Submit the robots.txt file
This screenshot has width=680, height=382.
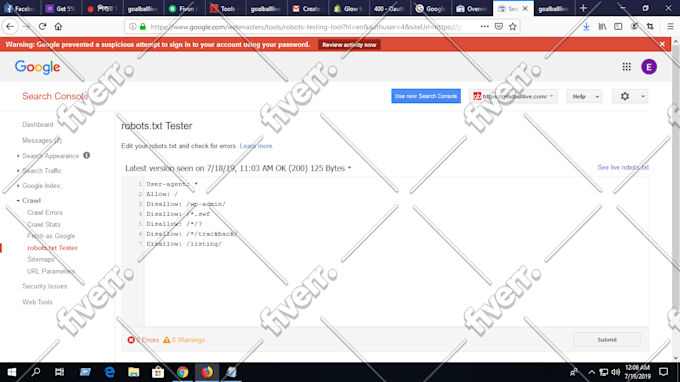(x=607, y=340)
